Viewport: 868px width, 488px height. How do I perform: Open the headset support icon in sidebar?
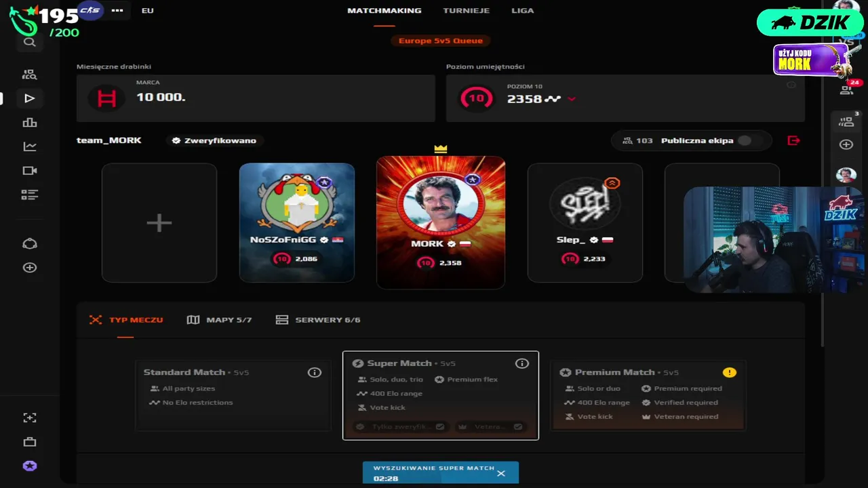coord(29,244)
